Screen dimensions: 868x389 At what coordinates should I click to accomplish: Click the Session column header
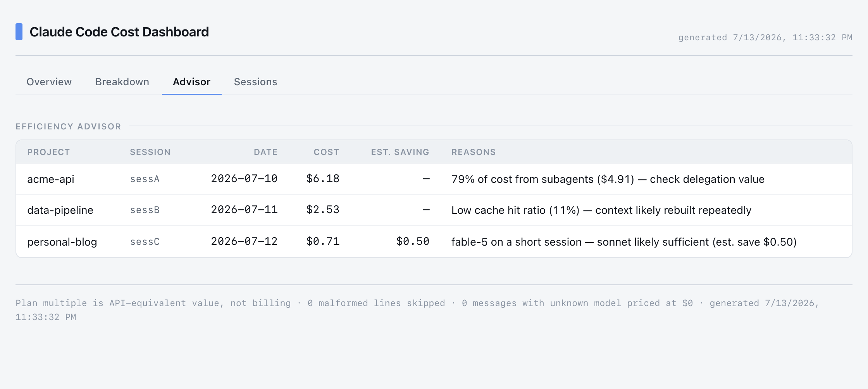coord(150,152)
